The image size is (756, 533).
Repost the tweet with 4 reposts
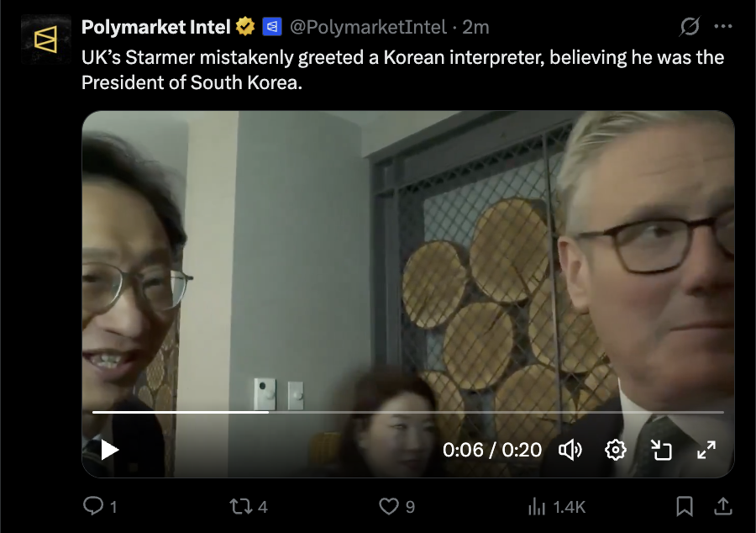(x=249, y=506)
